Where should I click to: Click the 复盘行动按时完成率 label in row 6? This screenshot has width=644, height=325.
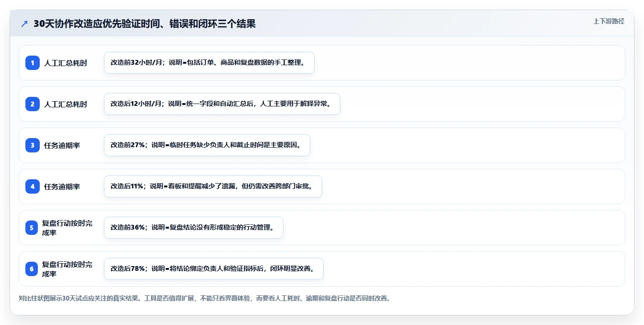click(x=67, y=269)
